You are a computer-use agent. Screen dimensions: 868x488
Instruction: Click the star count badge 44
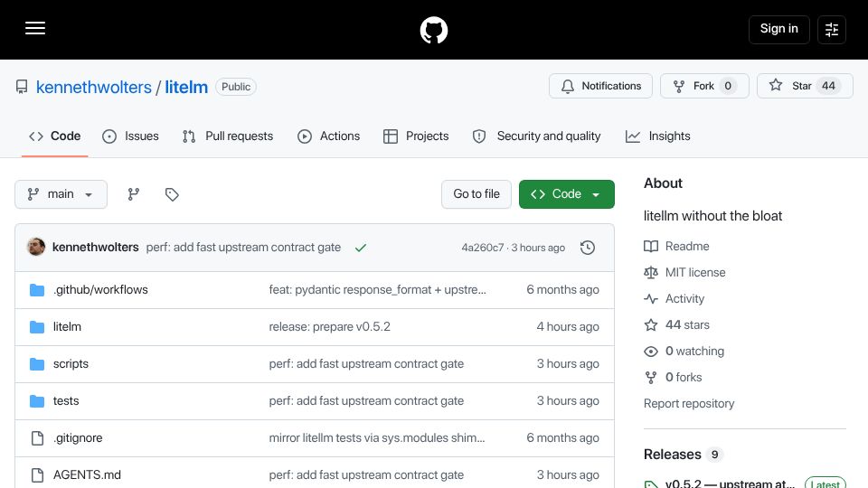[x=828, y=86]
